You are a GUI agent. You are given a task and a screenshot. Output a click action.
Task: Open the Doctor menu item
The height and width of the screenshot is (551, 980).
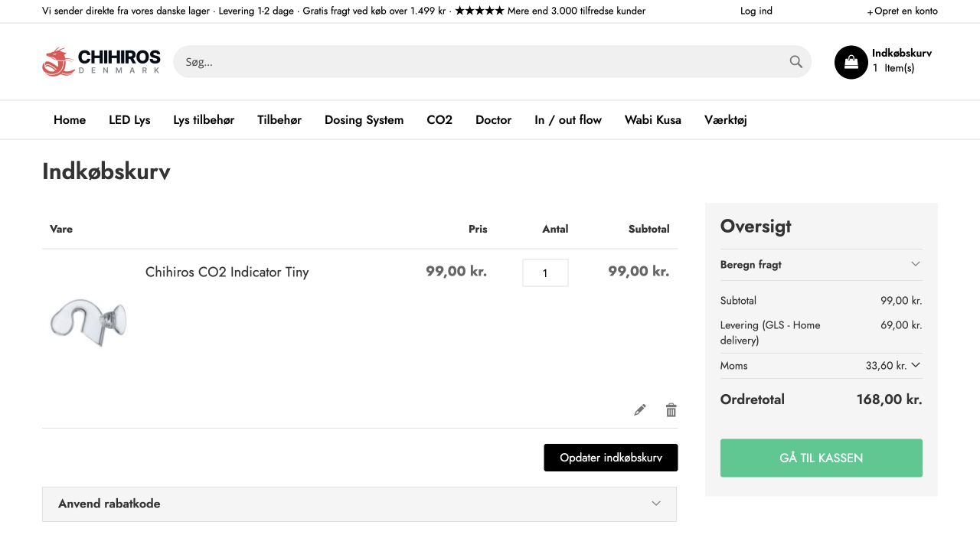pos(493,119)
